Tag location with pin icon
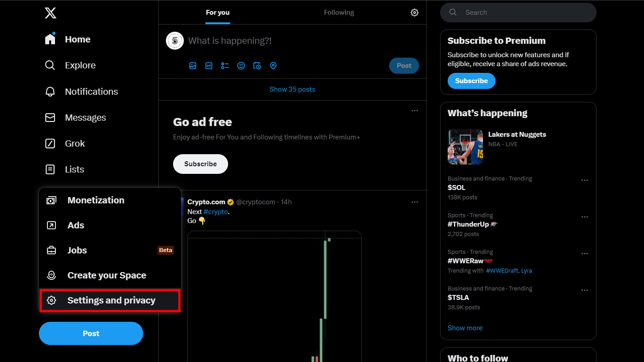 273,66
